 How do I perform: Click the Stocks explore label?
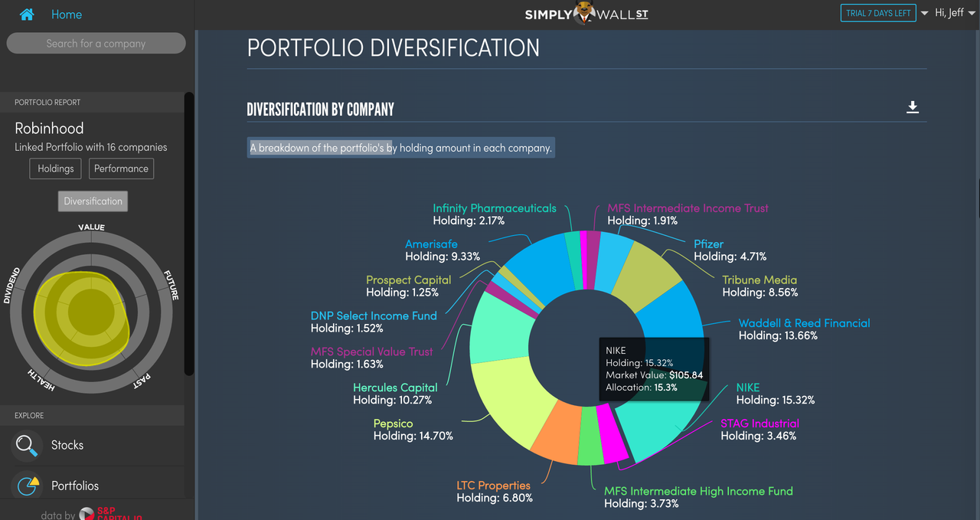point(67,445)
